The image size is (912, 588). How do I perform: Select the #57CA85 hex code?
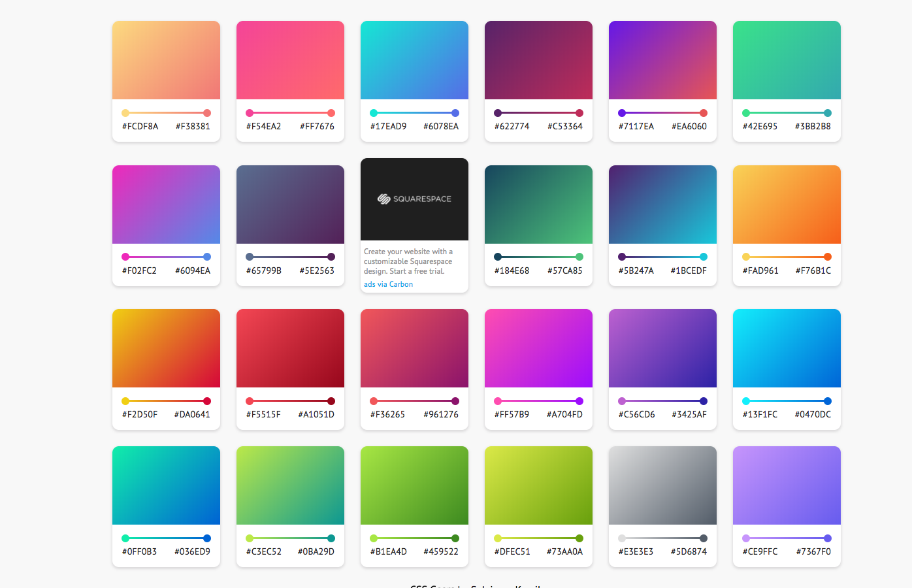564,270
